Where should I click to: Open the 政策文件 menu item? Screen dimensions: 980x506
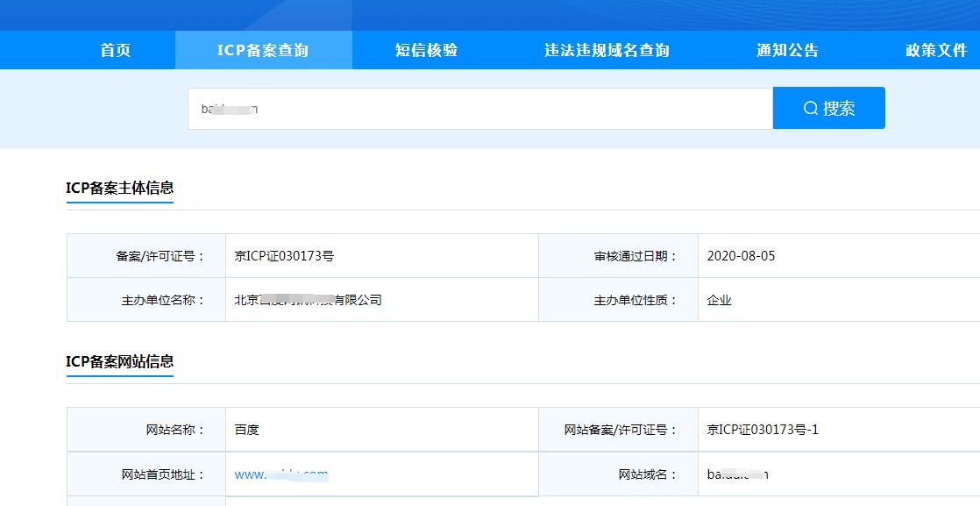point(937,50)
